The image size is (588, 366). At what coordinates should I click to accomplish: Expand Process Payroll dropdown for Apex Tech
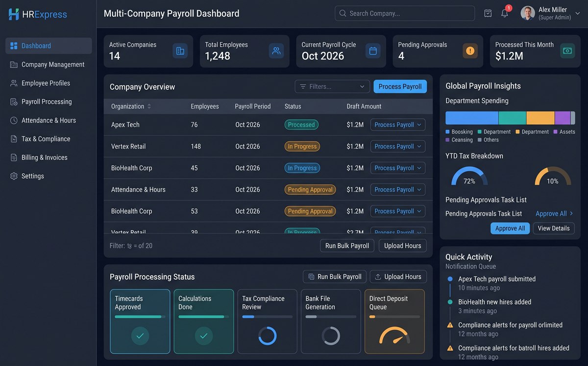[398, 125]
